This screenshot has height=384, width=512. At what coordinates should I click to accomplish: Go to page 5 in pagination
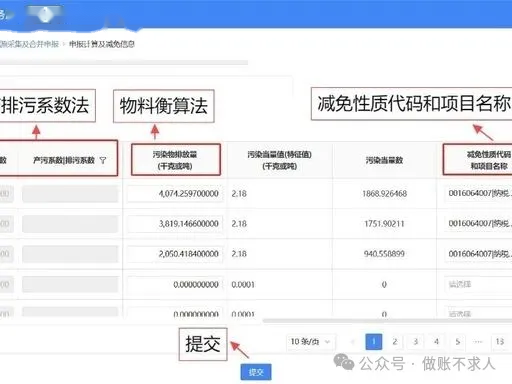(457, 342)
